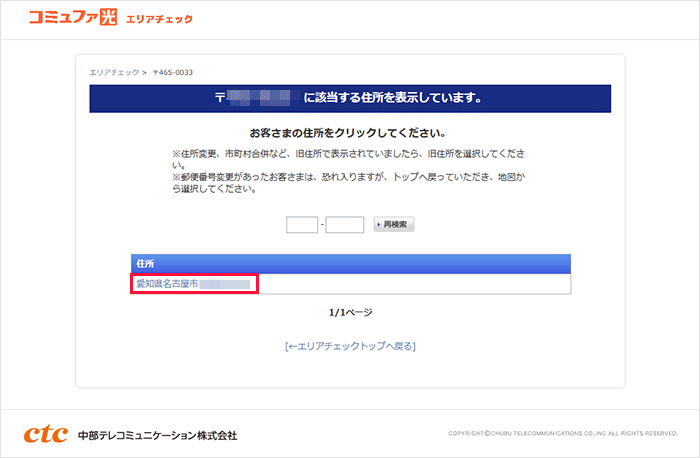Image resolution: width=700 pixels, height=458 pixels.
Task: Click the 1/1ページ pagination indicator
Action: coord(350,312)
